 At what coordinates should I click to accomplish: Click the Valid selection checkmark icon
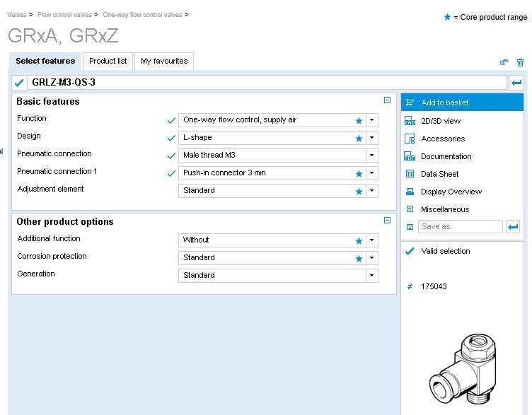tap(410, 251)
